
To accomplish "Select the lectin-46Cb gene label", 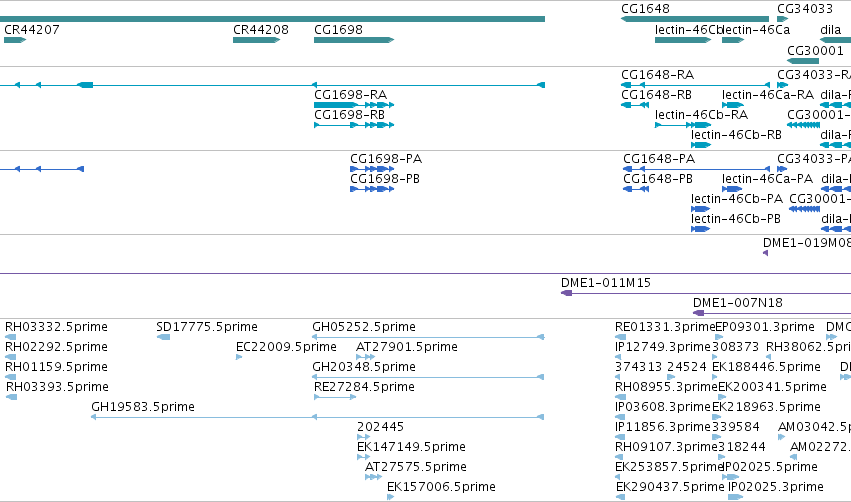I will pos(688,30).
